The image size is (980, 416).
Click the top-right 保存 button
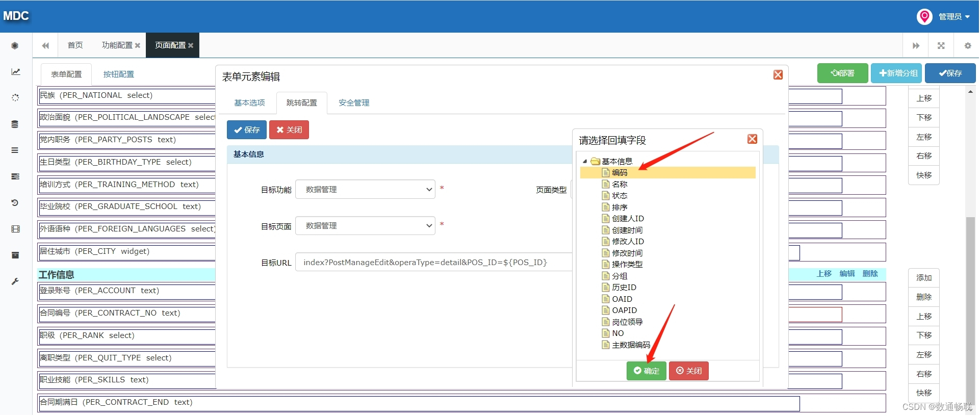point(950,73)
